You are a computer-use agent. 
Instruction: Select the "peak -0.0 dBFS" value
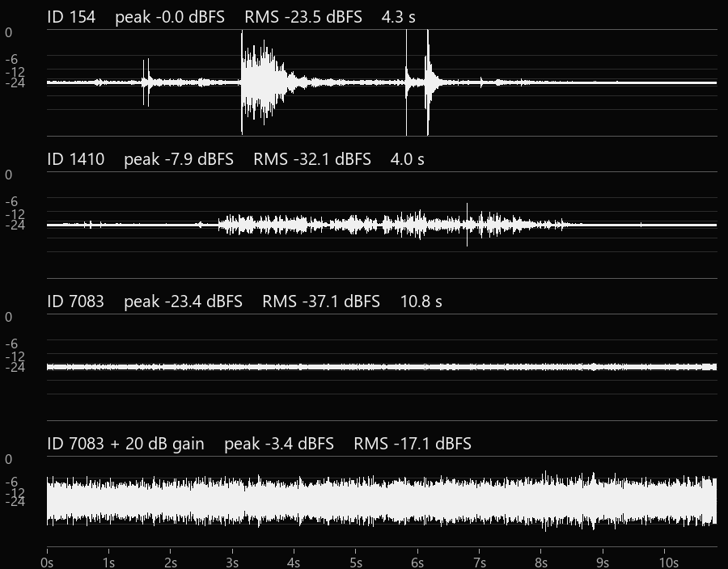[x=170, y=17]
